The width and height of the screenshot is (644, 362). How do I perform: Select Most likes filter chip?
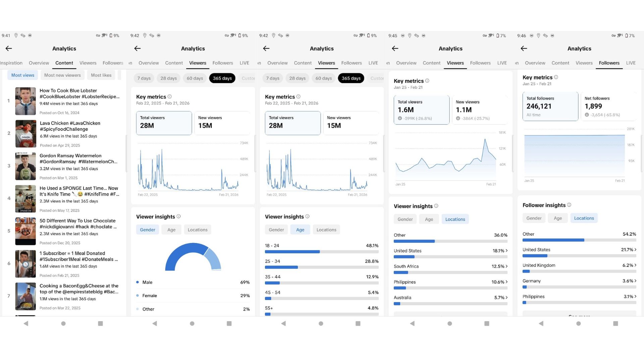pyautogui.click(x=101, y=75)
